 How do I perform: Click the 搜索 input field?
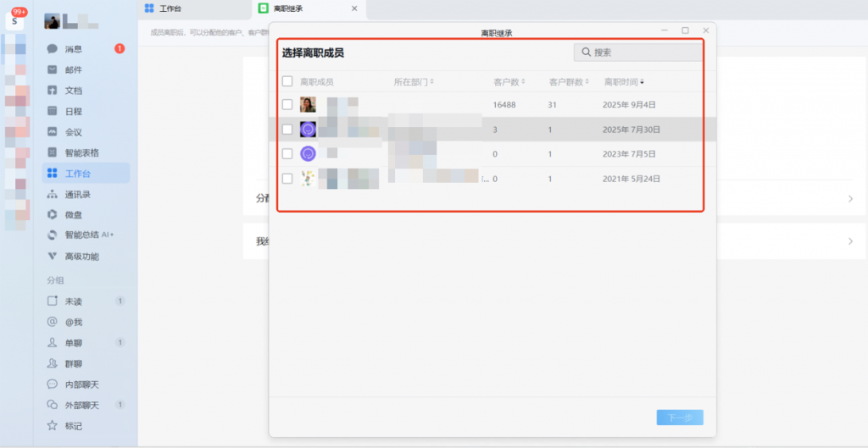(638, 53)
